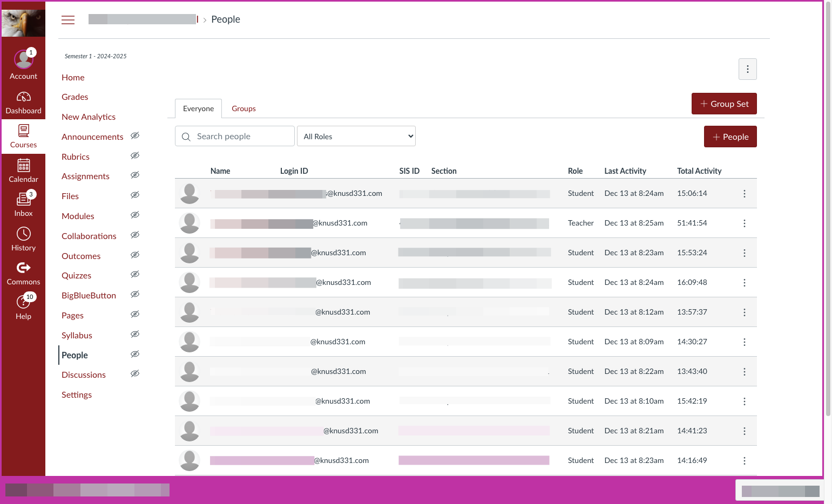Click the hidden-eye icon beside Rubrics

pos(135,155)
